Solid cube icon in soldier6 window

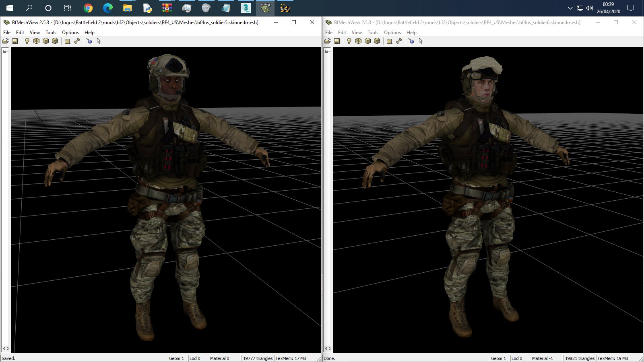[x=367, y=41]
